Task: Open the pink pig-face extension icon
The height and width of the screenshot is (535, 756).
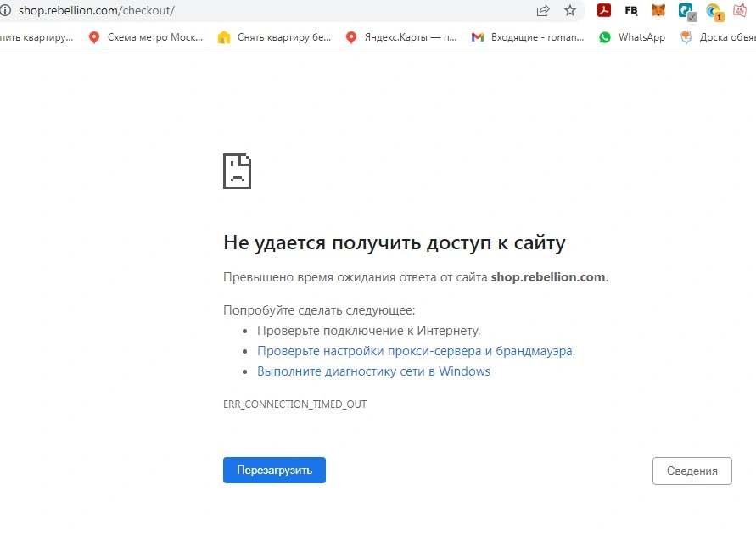Action: [x=740, y=10]
